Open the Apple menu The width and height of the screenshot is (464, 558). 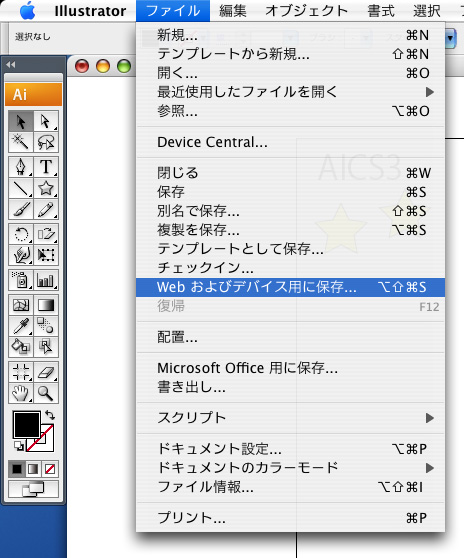click(x=28, y=11)
